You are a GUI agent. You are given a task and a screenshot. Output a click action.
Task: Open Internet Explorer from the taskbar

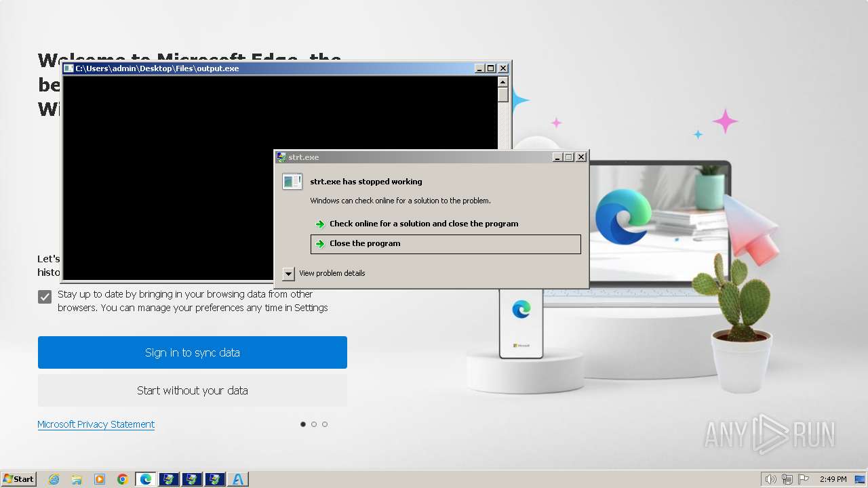(x=54, y=479)
